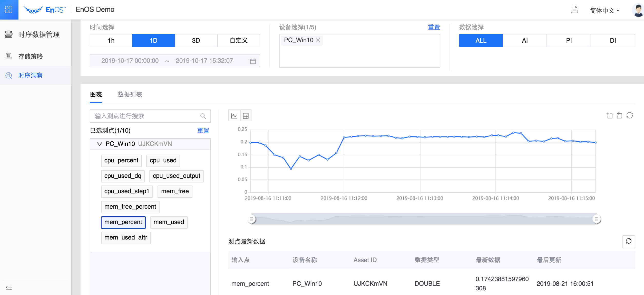Screen dimensions: 644x295
Task: Click the 时序数据管理 module icon
Action: [9, 34]
